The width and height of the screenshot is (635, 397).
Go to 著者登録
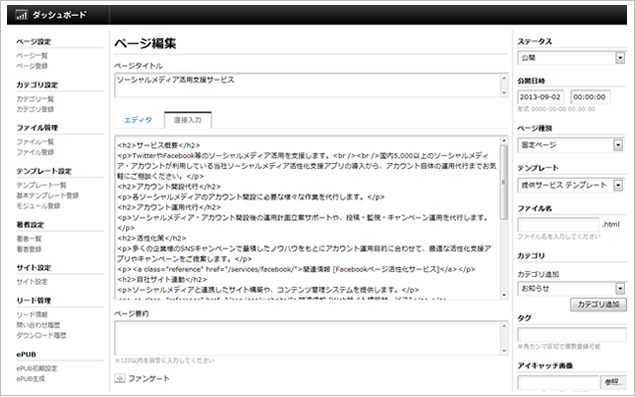click(29, 249)
